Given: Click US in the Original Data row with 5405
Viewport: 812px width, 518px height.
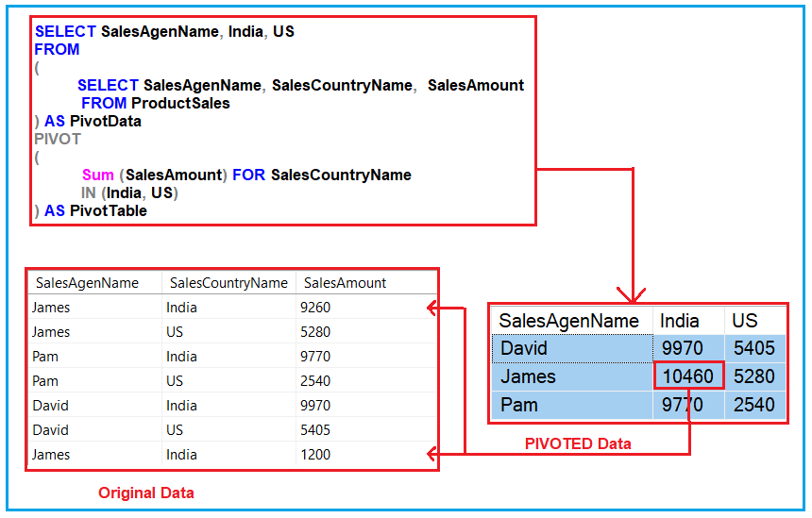Looking at the screenshot, I should click(175, 430).
